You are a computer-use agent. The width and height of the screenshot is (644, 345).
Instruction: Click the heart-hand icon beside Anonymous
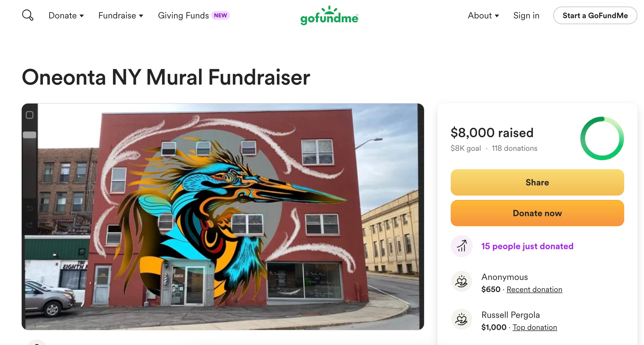coord(462,282)
